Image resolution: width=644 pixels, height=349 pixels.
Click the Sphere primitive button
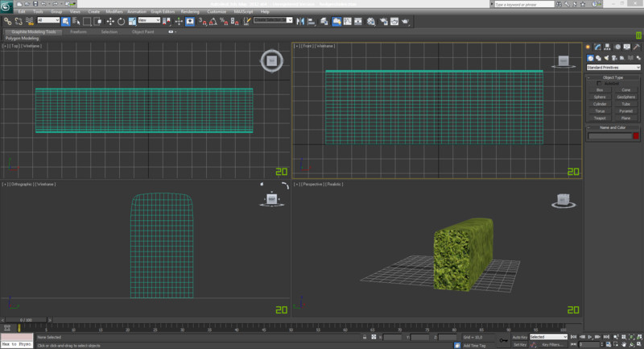click(600, 97)
